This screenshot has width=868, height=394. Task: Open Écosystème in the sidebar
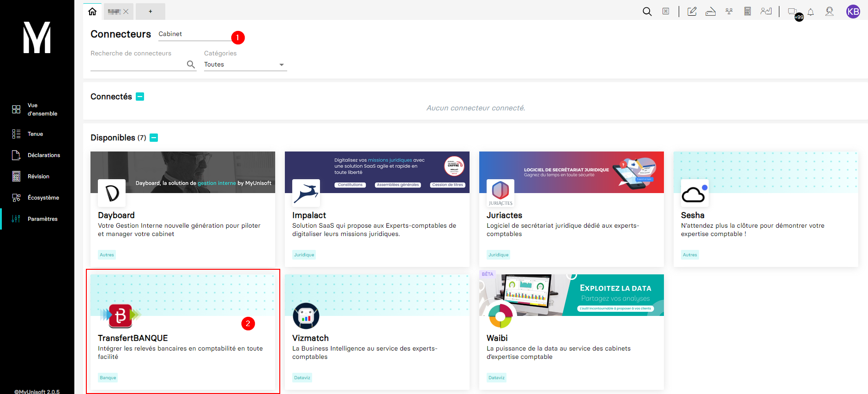(x=37, y=198)
